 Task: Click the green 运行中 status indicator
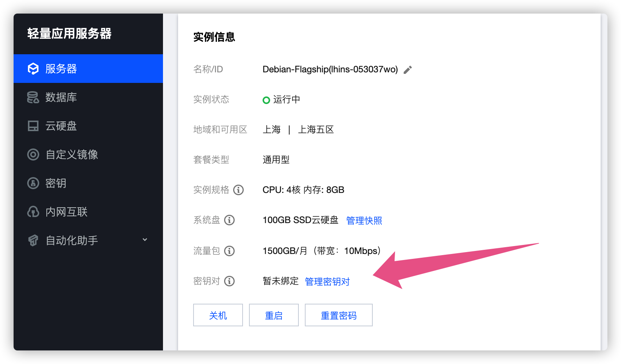point(266,100)
